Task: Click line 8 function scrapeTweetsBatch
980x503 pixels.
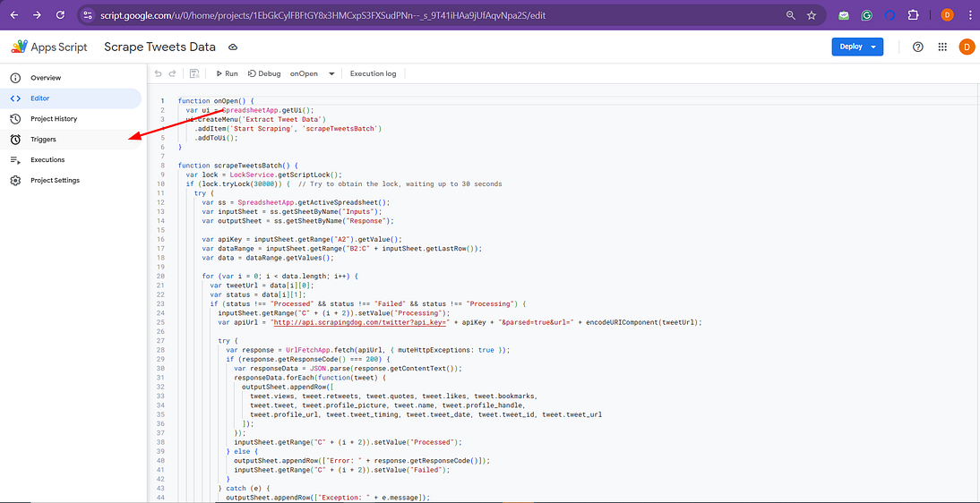Action: (237, 166)
